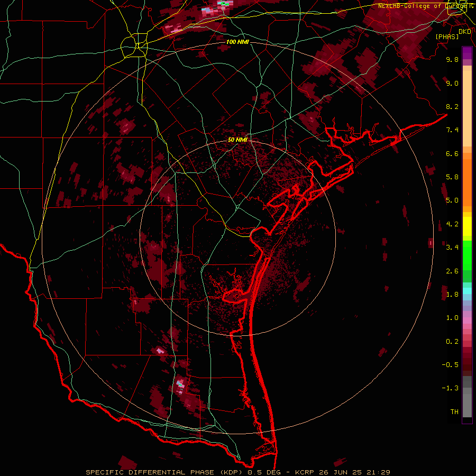Click the 50 NMI range ring label
The width and height of the screenshot is (476, 476).
click(x=237, y=140)
